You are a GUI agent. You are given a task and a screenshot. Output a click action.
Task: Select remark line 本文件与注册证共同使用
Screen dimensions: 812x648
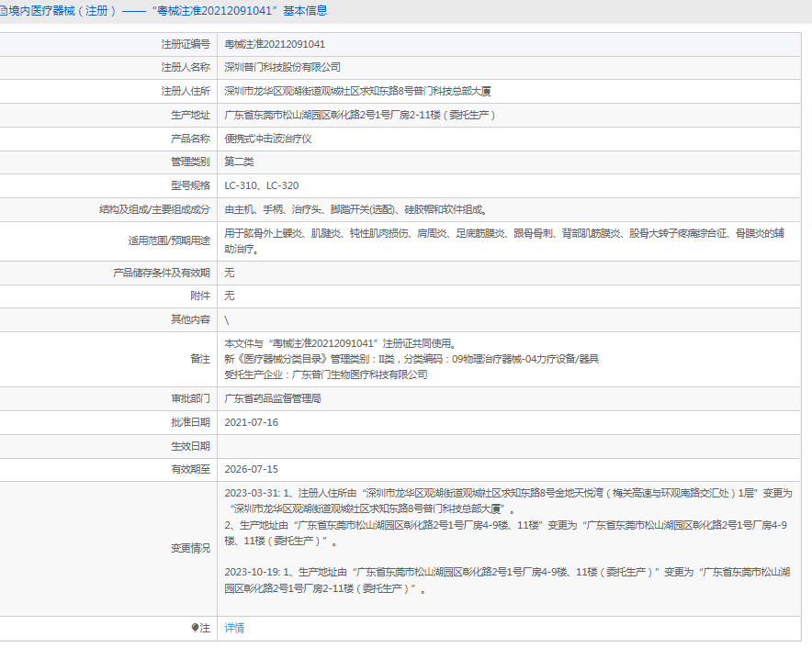tap(341, 343)
